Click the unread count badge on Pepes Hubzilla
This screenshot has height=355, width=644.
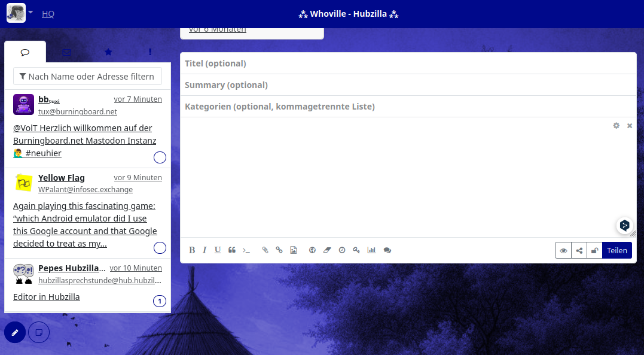160,301
